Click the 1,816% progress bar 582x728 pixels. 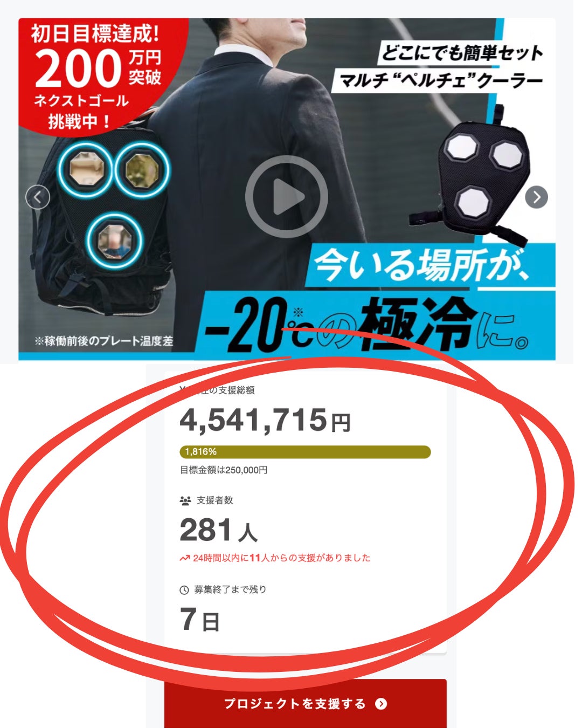click(x=305, y=452)
